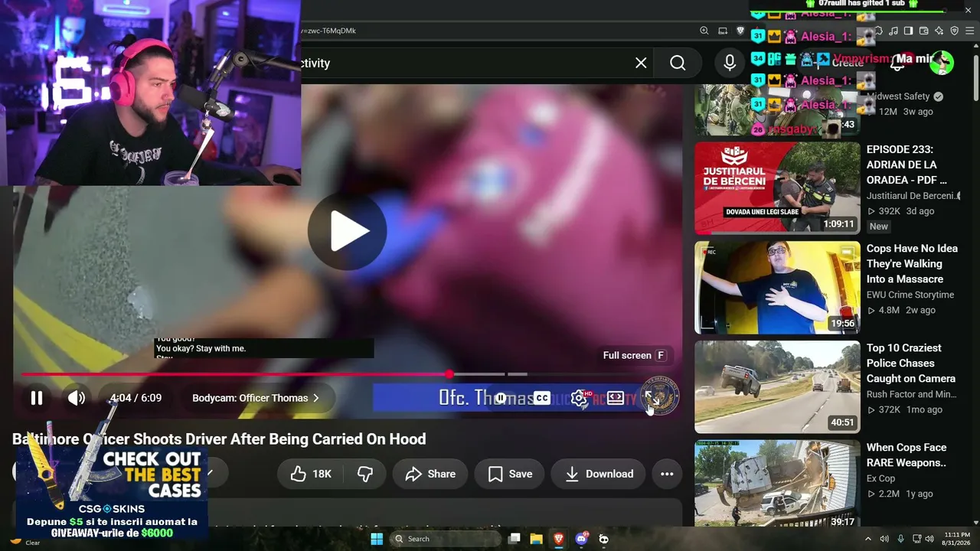Viewport: 980px width, 551px height.
Task: Open 'When Cops Face RARE Weapons' title
Action: tap(906, 455)
